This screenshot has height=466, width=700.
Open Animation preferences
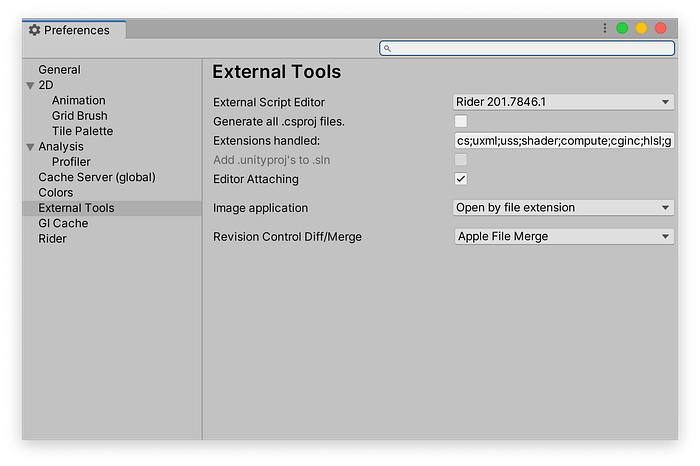79,100
